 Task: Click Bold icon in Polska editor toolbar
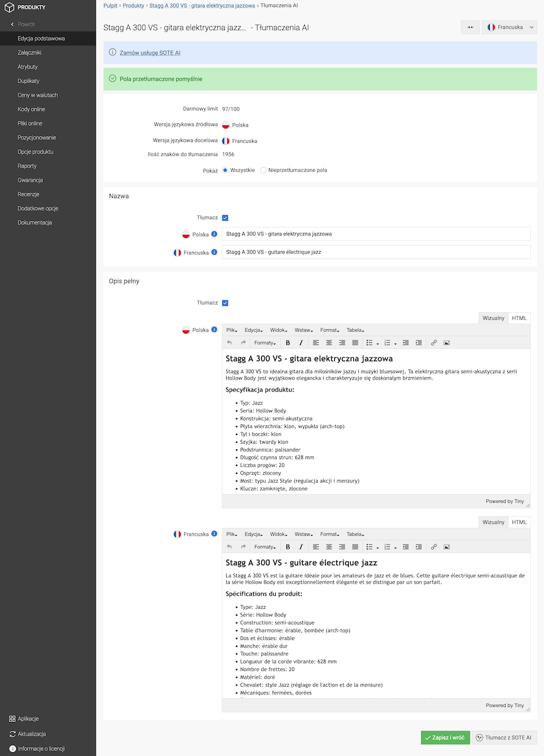[288, 343]
